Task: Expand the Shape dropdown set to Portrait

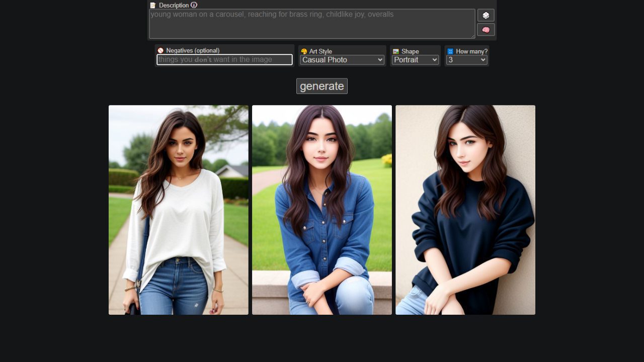Action: [415, 60]
